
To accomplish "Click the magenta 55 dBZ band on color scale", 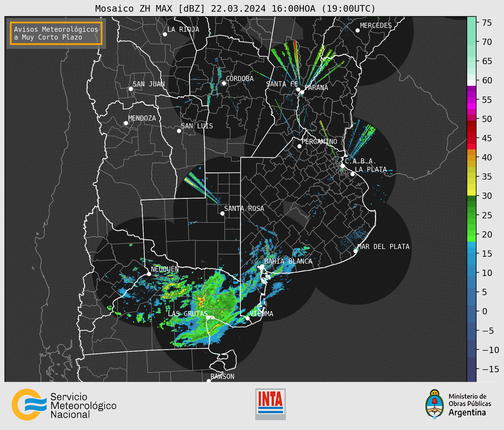I will (471, 100).
